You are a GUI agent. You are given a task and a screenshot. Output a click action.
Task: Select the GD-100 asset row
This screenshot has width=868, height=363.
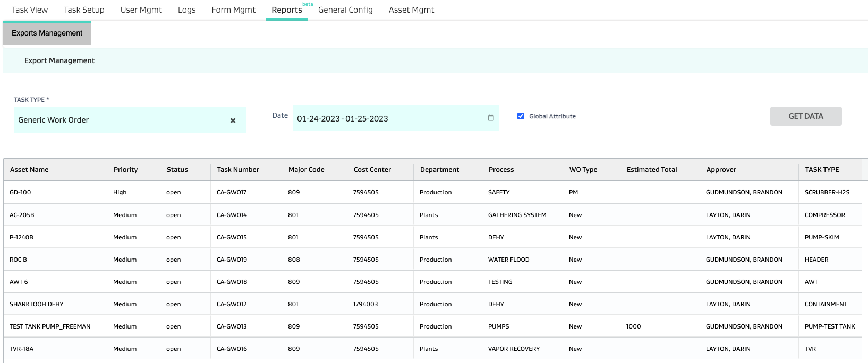(20, 192)
